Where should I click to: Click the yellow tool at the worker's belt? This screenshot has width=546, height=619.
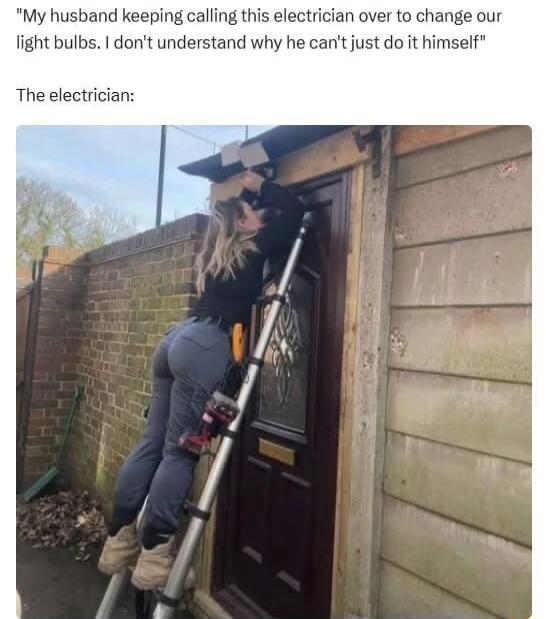pyautogui.click(x=237, y=342)
